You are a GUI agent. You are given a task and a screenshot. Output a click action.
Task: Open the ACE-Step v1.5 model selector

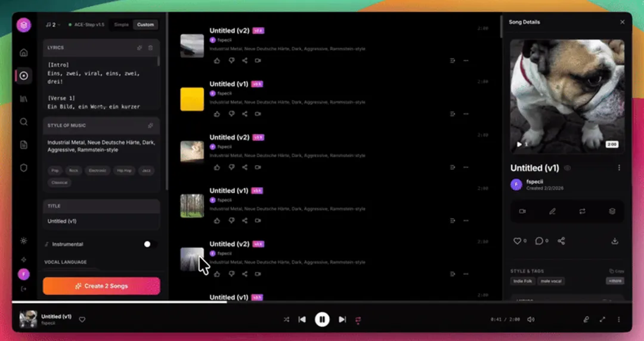[x=86, y=24]
